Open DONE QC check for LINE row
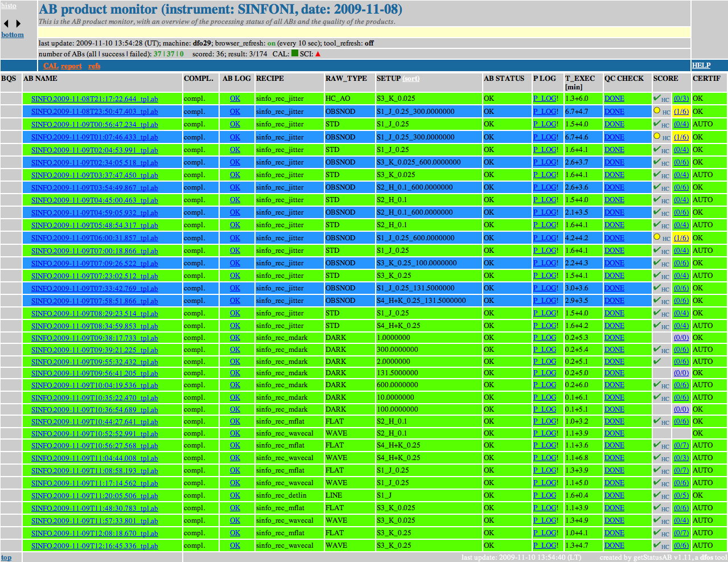Viewport: 728px width, 562px height. click(x=614, y=495)
